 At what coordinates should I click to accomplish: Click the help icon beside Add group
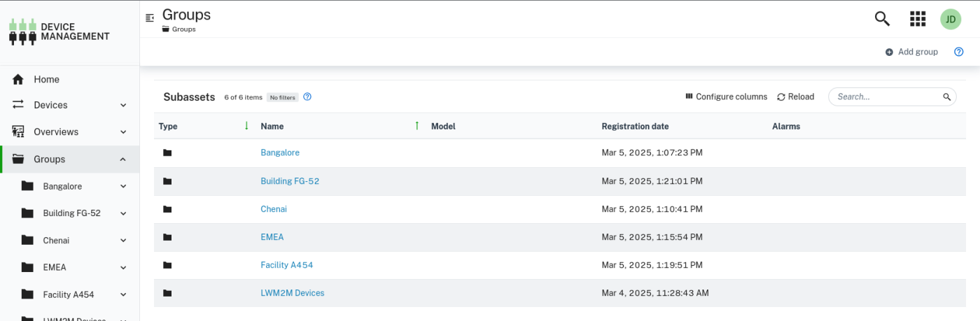point(959,52)
